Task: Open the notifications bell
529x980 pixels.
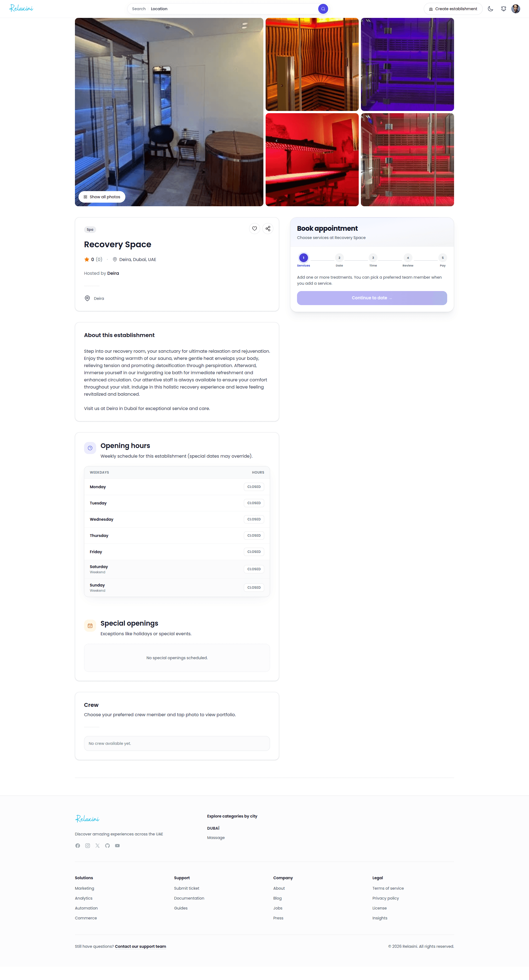Action: click(503, 9)
